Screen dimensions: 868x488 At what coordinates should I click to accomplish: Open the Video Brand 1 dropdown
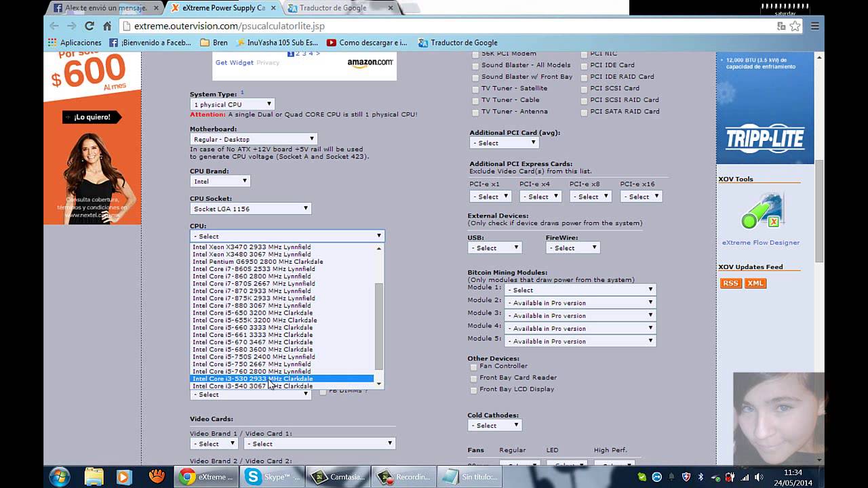pos(214,444)
